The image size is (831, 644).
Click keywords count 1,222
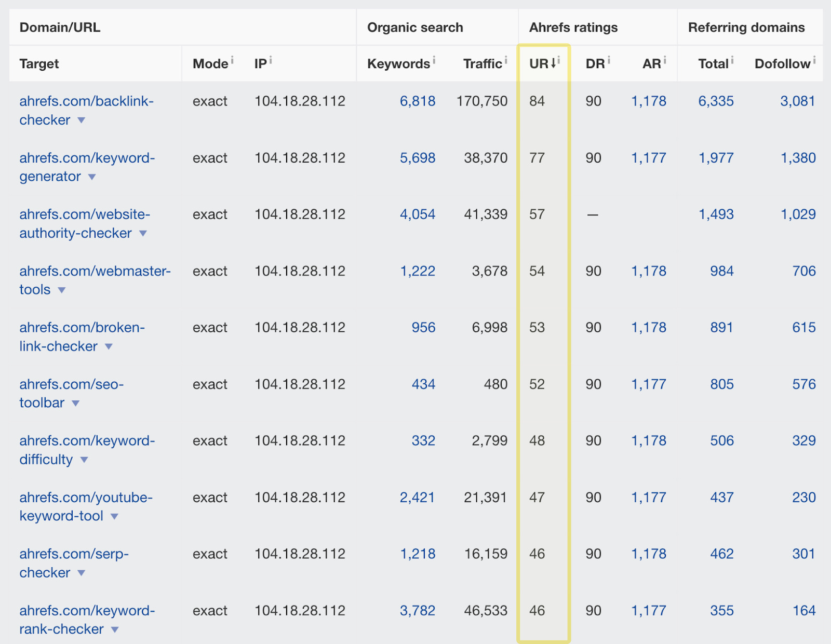(x=418, y=271)
